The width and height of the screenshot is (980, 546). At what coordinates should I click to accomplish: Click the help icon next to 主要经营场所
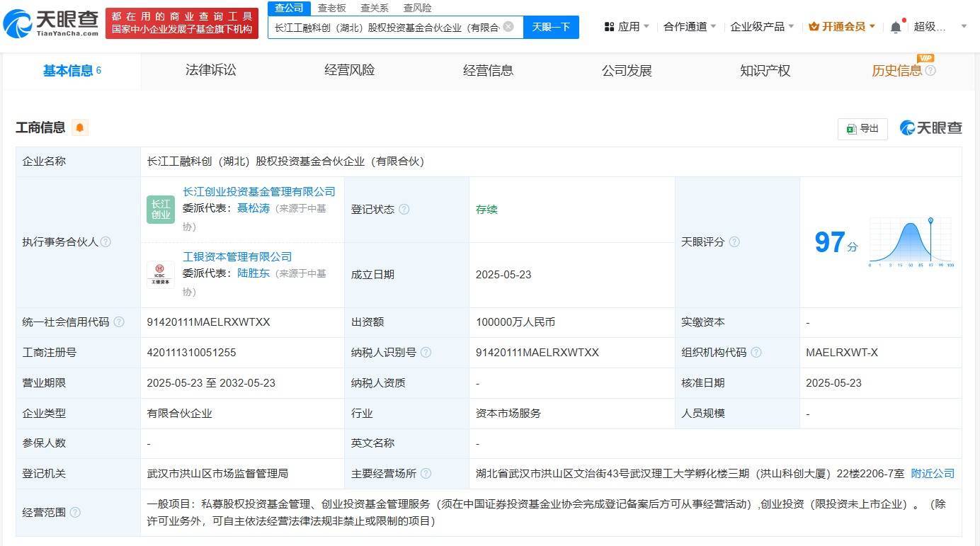coord(426,474)
